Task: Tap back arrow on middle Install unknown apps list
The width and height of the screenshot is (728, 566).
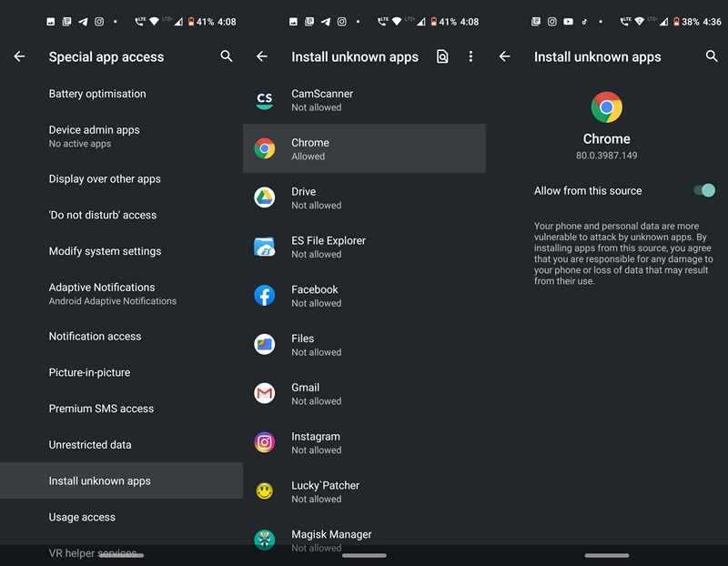Action: pos(262,56)
